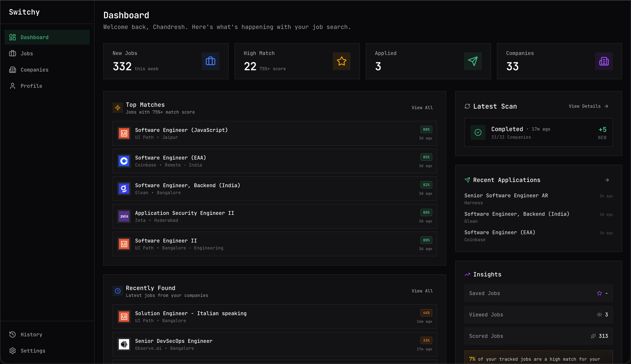This screenshot has height=364, width=631.
Task: Click the refresh icon next to Latest Scan
Action: click(x=467, y=106)
